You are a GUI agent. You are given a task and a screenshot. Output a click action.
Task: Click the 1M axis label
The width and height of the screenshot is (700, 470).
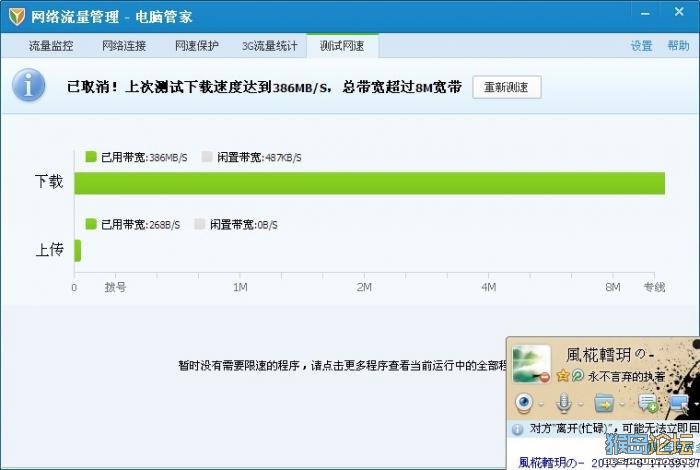[240, 287]
